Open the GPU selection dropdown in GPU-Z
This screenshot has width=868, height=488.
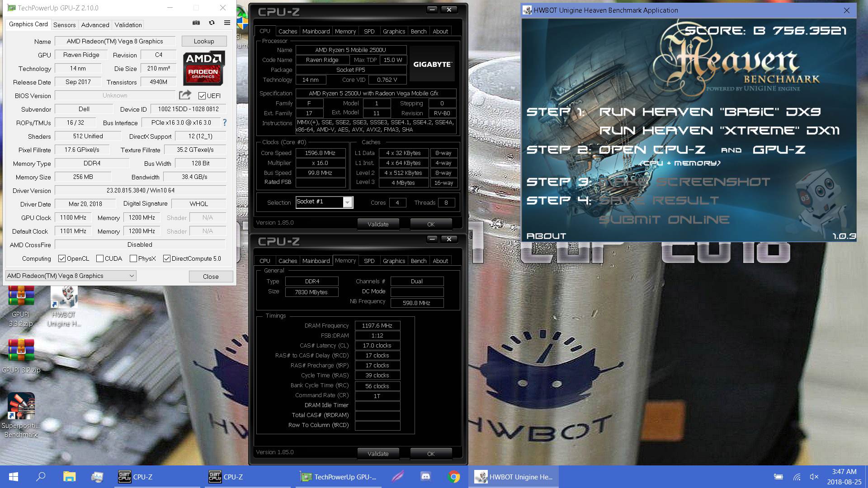click(x=71, y=276)
